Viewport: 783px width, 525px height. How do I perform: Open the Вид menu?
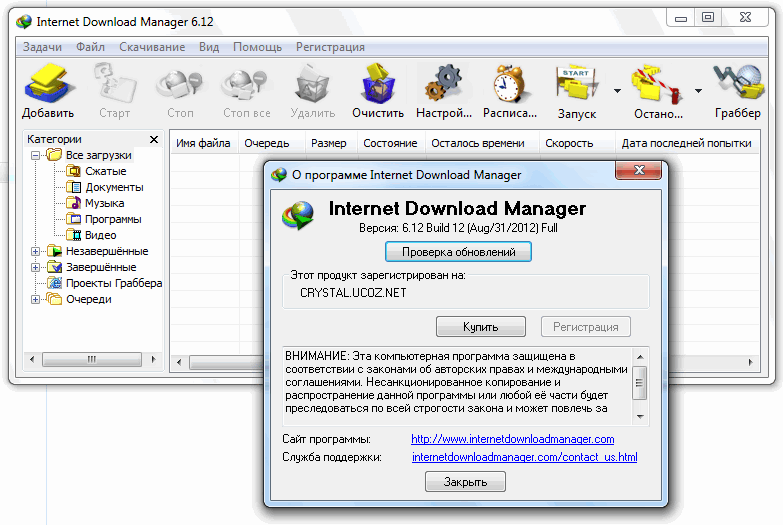(x=209, y=47)
